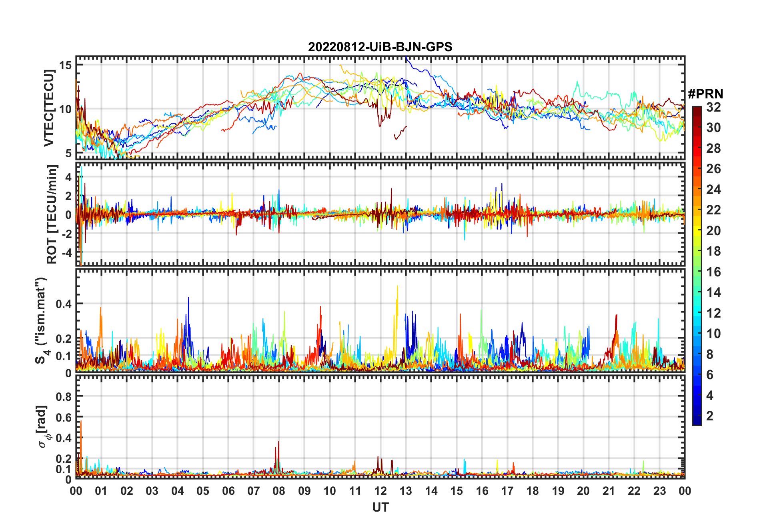Screen dimensions: 761x532
Task: Select sigma-phi axis tick label 0.6
Action: point(64,418)
